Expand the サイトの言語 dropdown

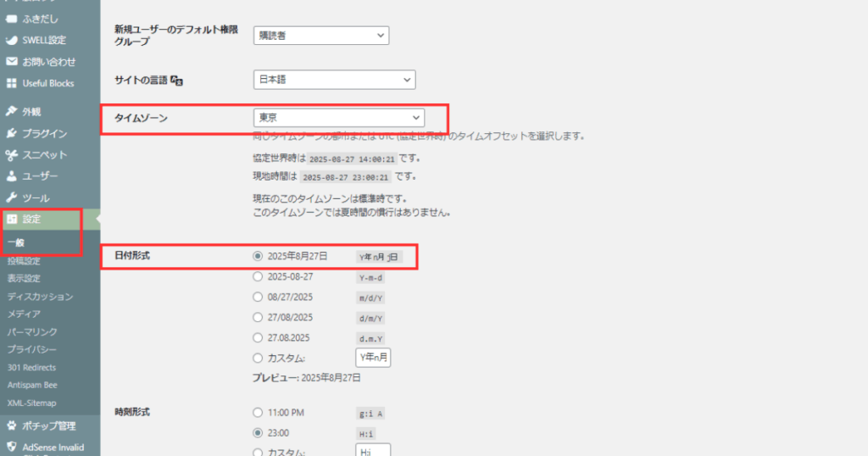pyautogui.click(x=334, y=80)
